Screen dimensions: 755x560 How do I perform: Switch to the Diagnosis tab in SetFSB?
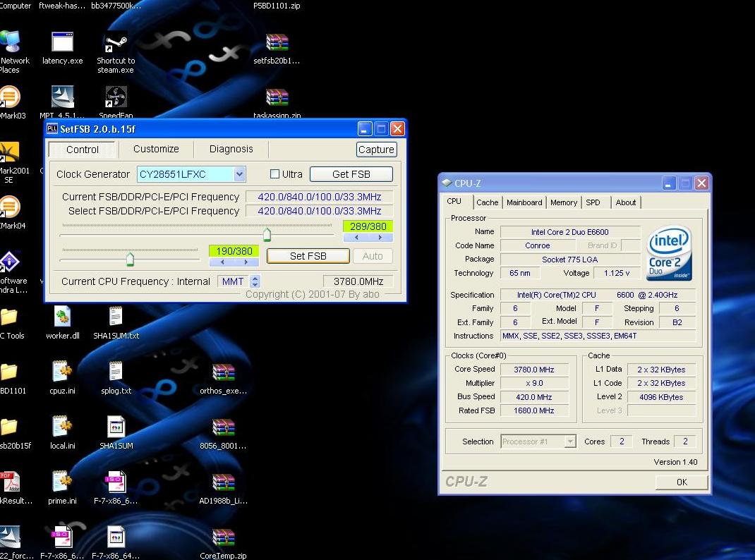pyautogui.click(x=231, y=149)
